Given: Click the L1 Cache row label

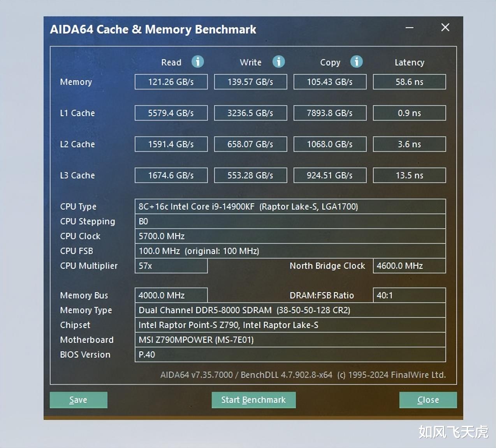Looking at the screenshot, I should (x=77, y=113).
